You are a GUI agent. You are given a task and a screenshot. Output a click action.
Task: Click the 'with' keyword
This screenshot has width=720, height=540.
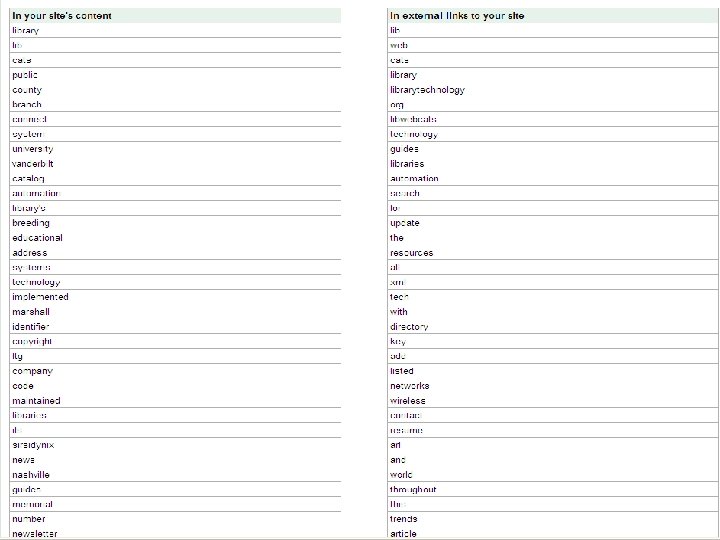point(399,312)
